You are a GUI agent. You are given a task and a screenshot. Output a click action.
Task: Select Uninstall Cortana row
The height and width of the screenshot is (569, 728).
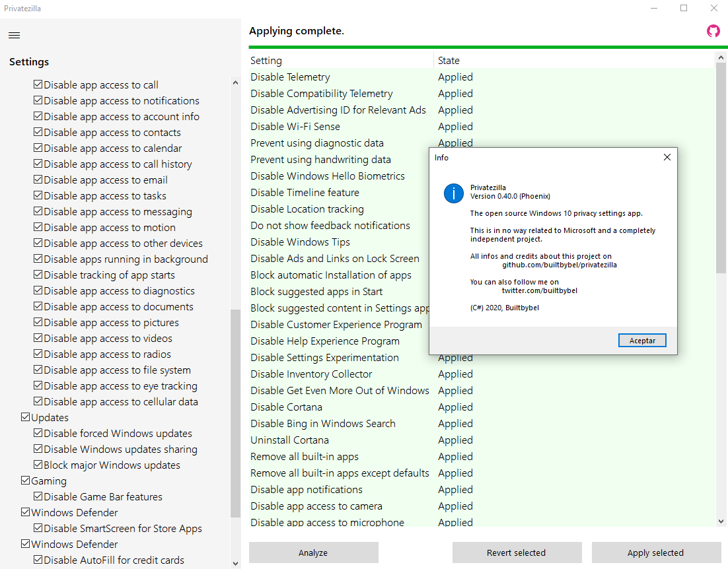click(x=482, y=440)
